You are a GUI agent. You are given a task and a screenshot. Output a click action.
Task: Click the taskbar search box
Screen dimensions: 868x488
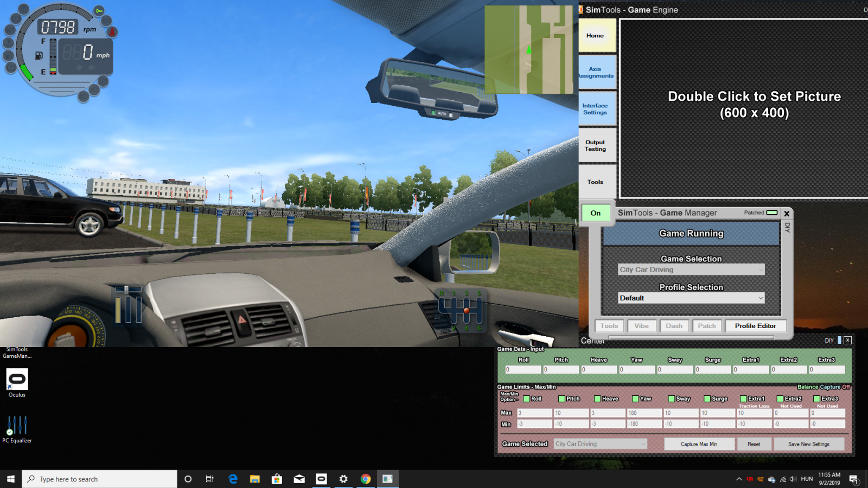click(100, 479)
